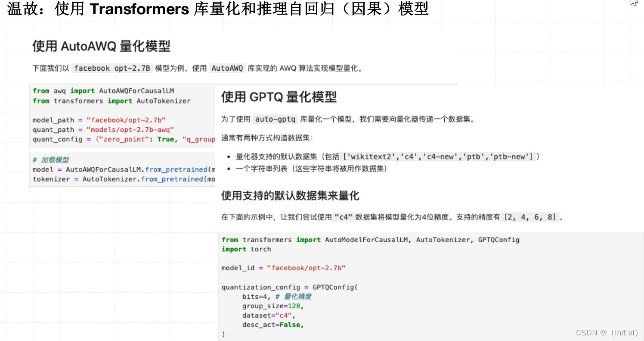Click the 'model = AutoAWQForCausalLM.from_pretrained' line
Screen dimensions: 644x341
click(124, 169)
